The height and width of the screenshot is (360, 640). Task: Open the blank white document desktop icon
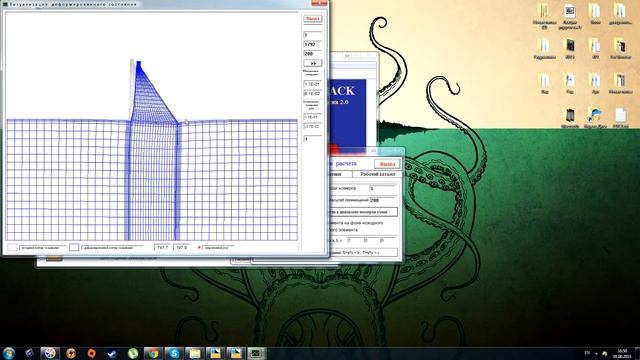(620, 116)
